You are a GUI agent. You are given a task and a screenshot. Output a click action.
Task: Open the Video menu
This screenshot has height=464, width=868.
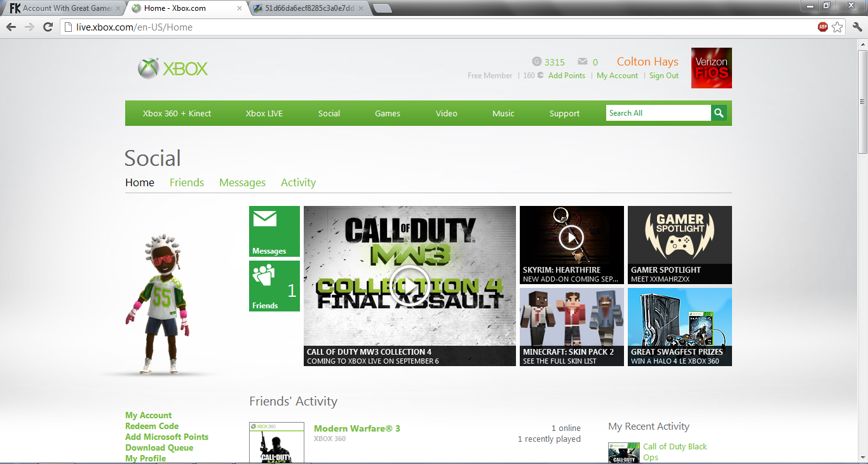tap(447, 113)
